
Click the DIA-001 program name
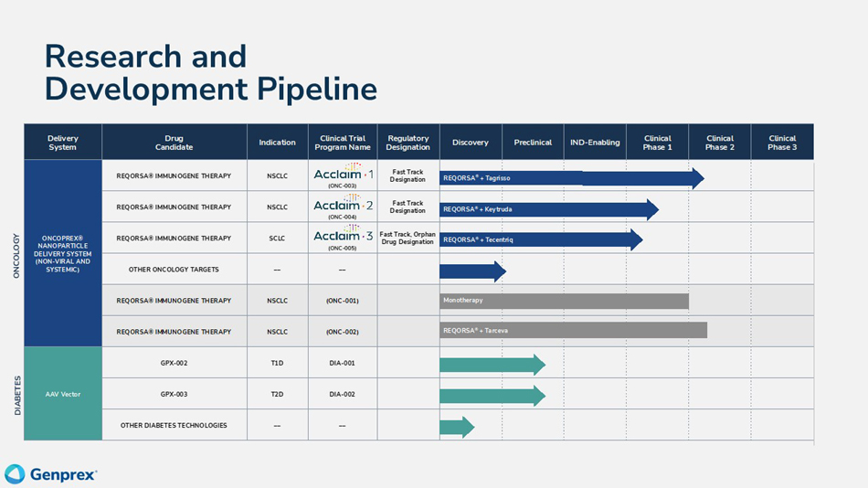tap(342, 363)
